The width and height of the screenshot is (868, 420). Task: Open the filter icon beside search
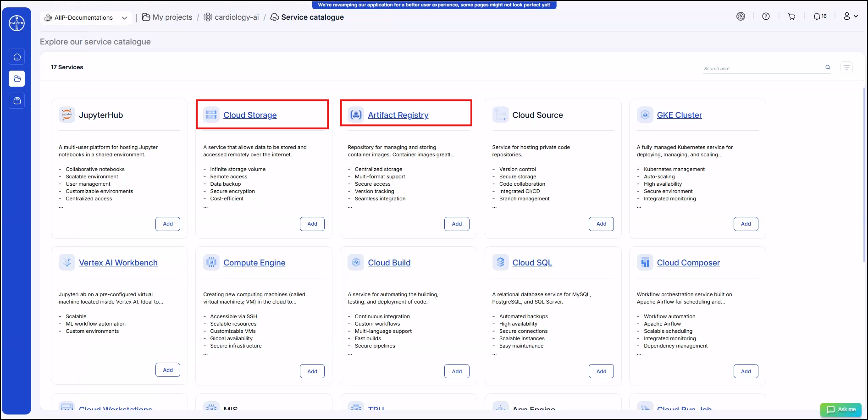[x=846, y=67]
